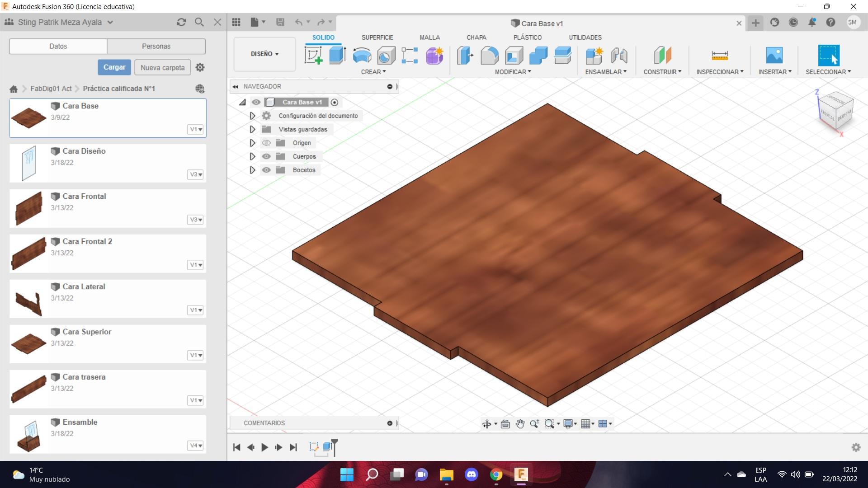Viewport: 868px width, 488px height.
Task: Click the Joint icon in Ensamblar
Action: point(619,55)
